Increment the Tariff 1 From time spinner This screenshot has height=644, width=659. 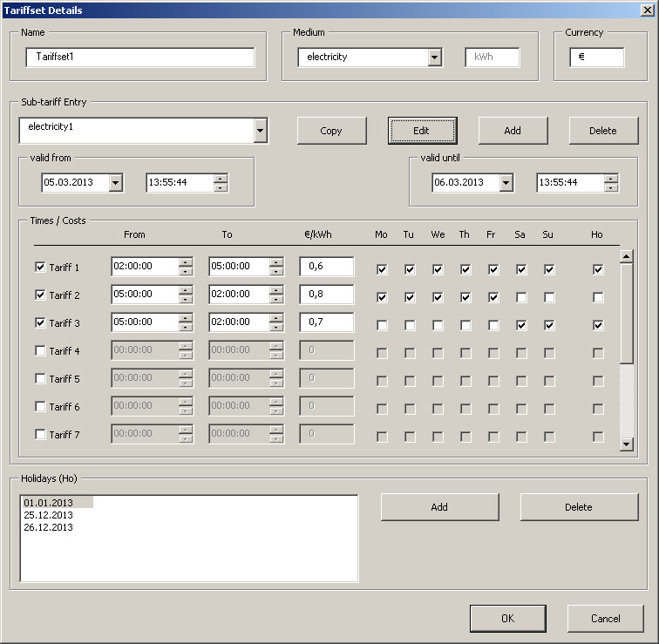click(186, 262)
